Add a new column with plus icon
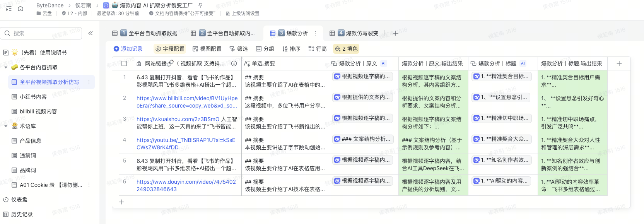 coord(619,63)
